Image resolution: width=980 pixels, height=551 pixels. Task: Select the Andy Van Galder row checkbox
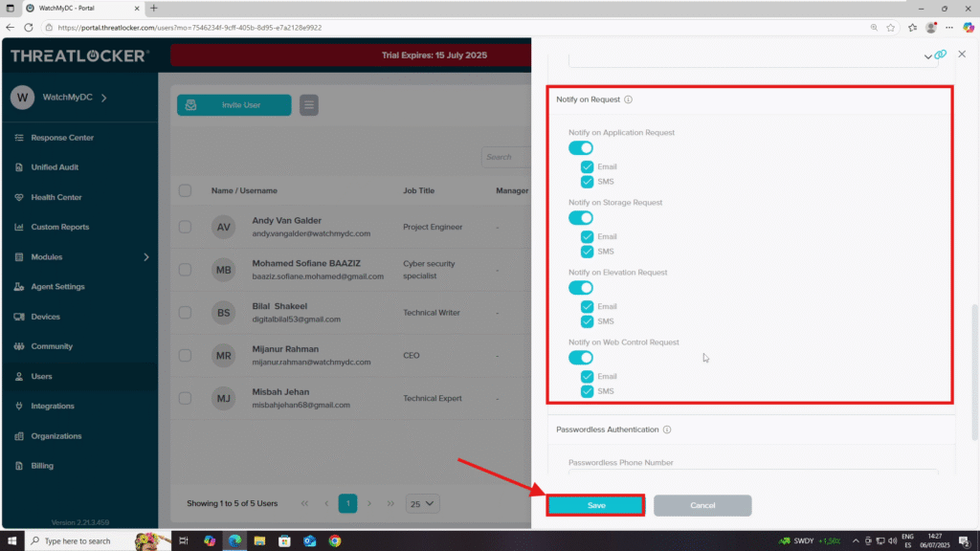point(185,227)
